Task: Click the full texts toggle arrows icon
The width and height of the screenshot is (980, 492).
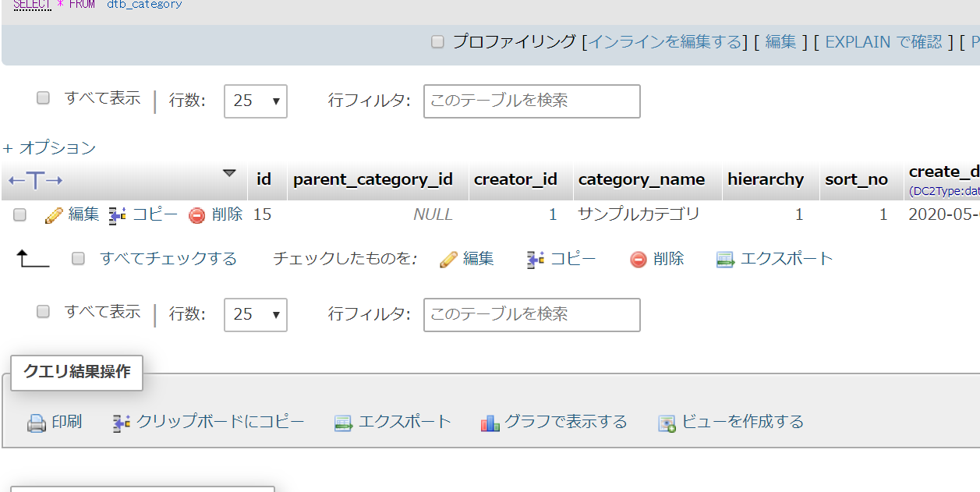Action: 35,181
